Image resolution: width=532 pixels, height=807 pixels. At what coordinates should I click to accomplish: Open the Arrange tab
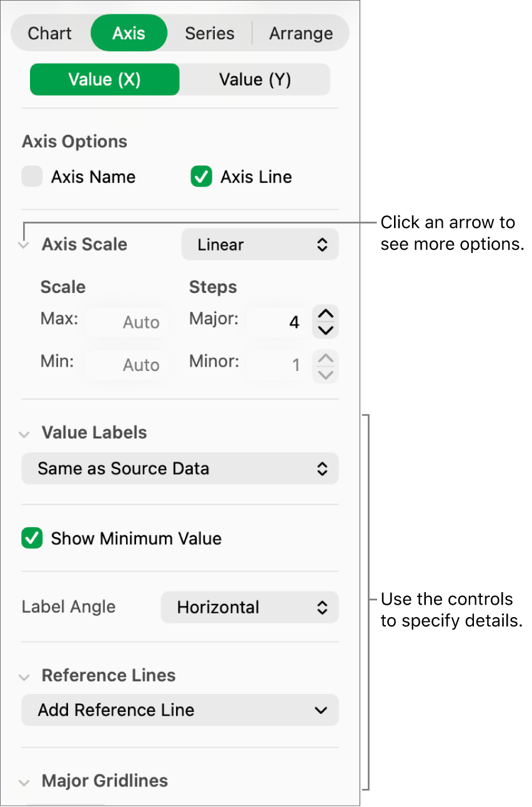301,33
